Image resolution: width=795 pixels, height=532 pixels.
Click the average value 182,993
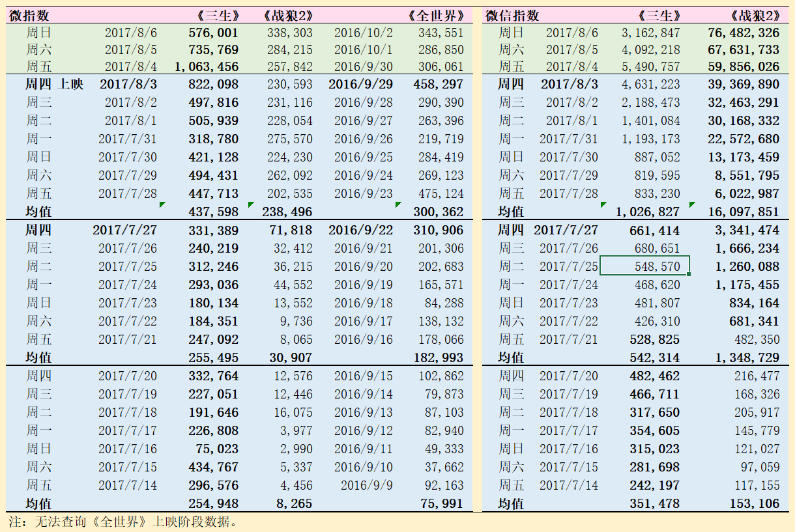[x=439, y=357]
